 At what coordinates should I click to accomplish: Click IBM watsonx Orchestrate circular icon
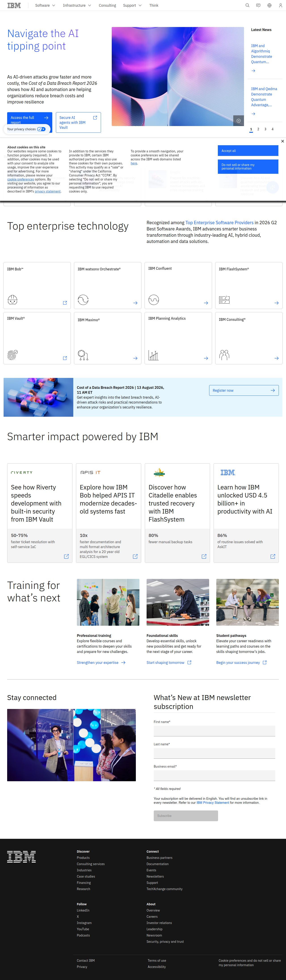83,300
